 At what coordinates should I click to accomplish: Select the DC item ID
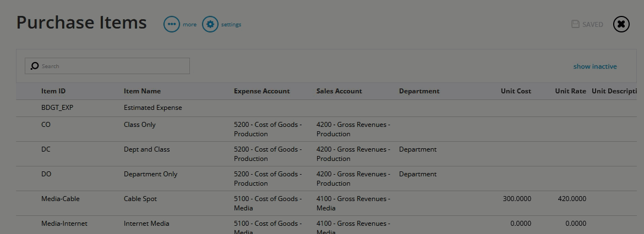click(46, 149)
